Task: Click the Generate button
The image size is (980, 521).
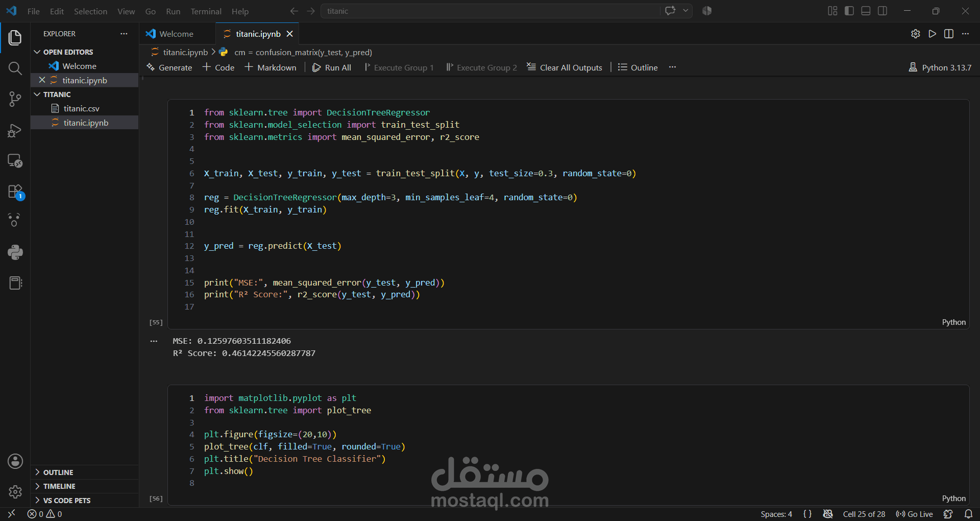Action: coord(169,67)
